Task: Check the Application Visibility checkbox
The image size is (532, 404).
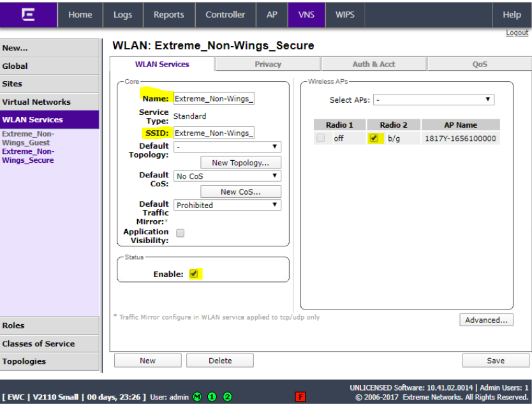Action: pos(180,233)
